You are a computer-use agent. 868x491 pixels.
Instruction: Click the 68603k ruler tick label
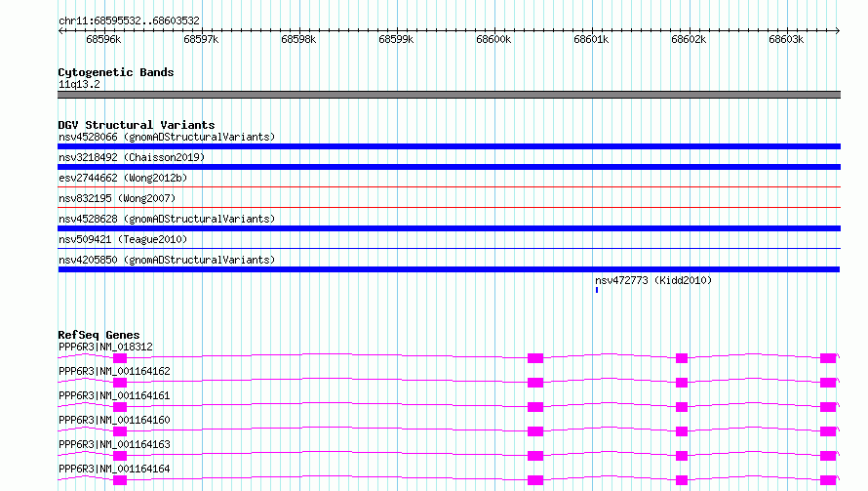click(786, 39)
